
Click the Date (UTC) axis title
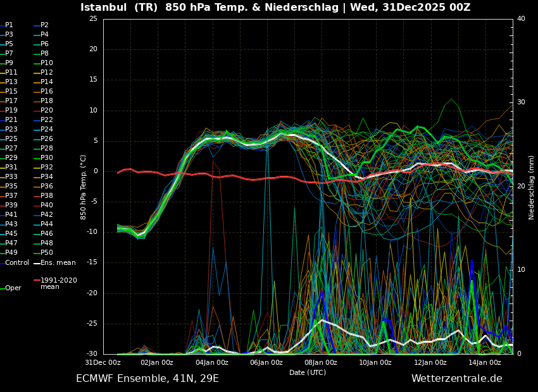tap(308, 372)
